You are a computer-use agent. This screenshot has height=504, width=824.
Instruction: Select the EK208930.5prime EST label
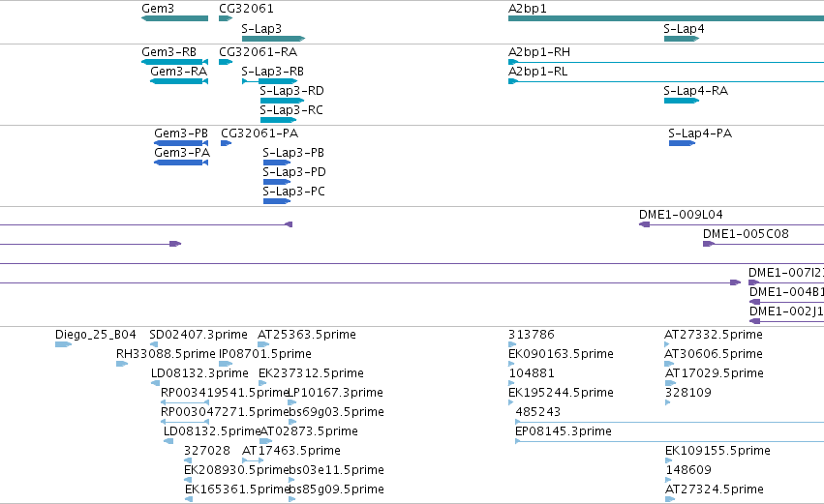coord(236,470)
